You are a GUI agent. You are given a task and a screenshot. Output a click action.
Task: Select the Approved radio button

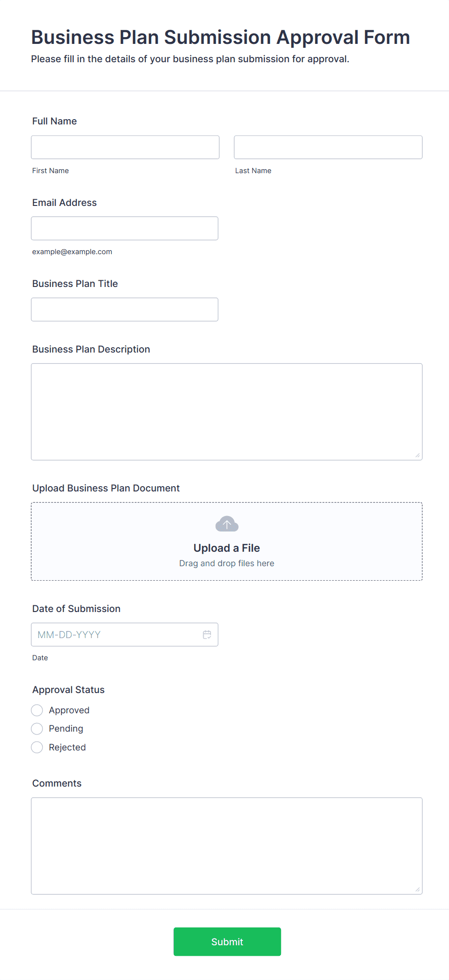[37, 710]
